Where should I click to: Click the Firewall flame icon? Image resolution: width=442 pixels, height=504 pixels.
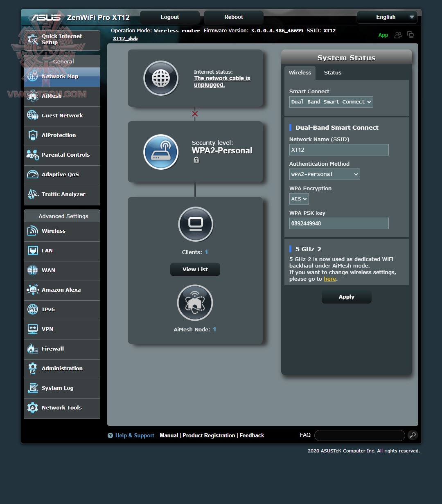(x=32, y=349)
